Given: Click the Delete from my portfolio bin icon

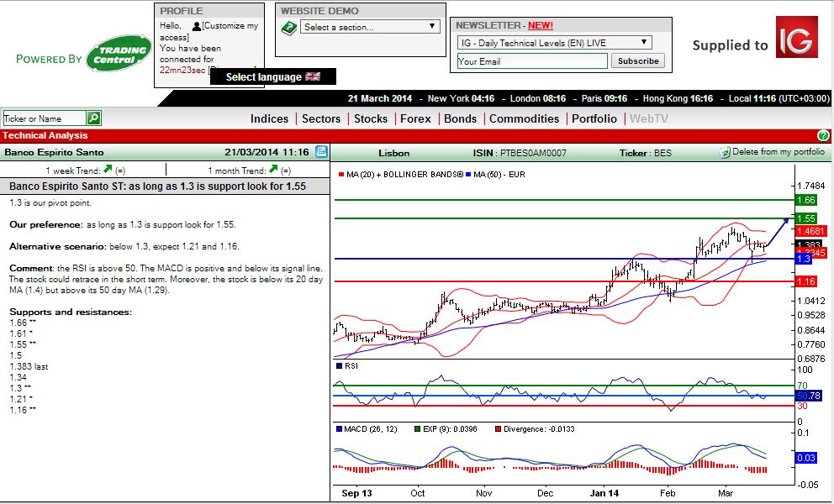Looking at the screenshot, I should pyautogui.click(x=724, y=152).
